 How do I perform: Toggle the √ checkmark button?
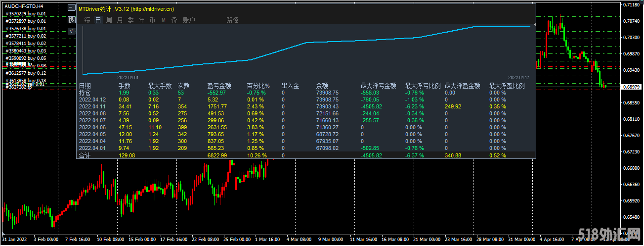pyautogui.click(x=72, y=31)
